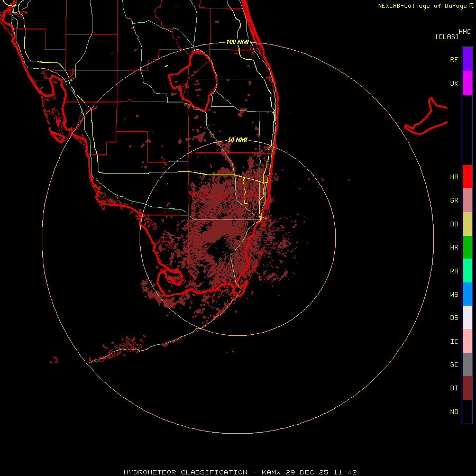
Task: Click the "RF" legend label
Action: 454,59
